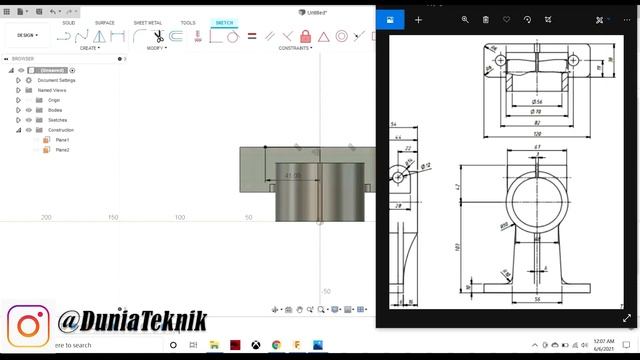
Task: Activate the root component radio button
Action: [72, 70]
